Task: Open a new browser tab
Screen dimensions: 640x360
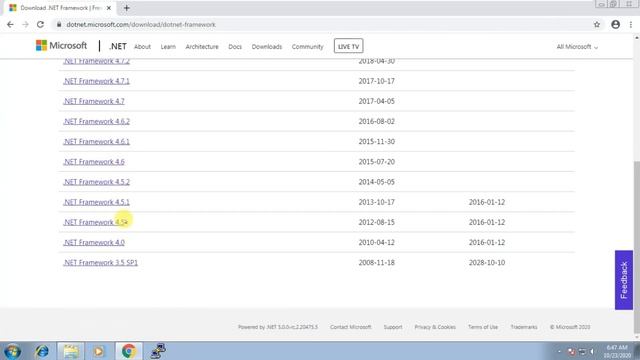Action: point(127,8)
